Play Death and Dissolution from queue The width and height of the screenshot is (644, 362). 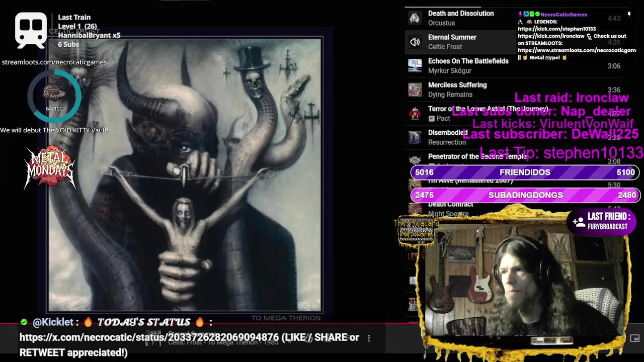coord(461,14)
